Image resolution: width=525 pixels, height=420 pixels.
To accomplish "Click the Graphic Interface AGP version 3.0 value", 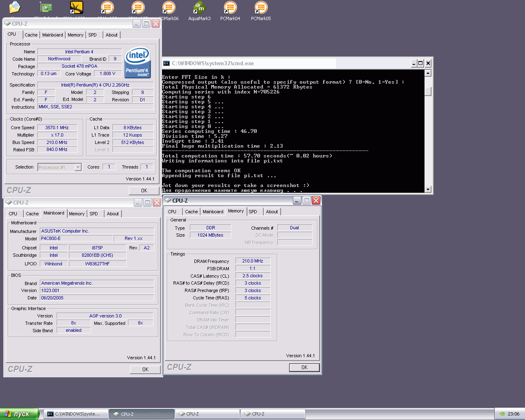I will tap(105, 316).
